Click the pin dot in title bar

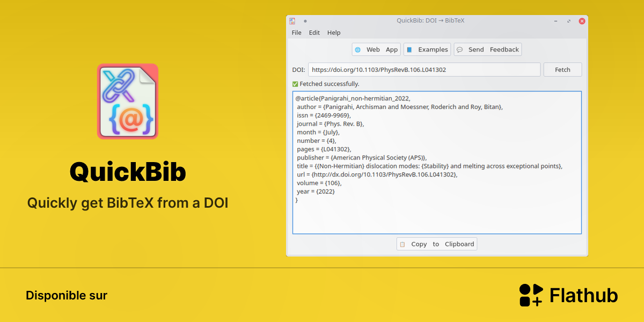click(305, 21)
